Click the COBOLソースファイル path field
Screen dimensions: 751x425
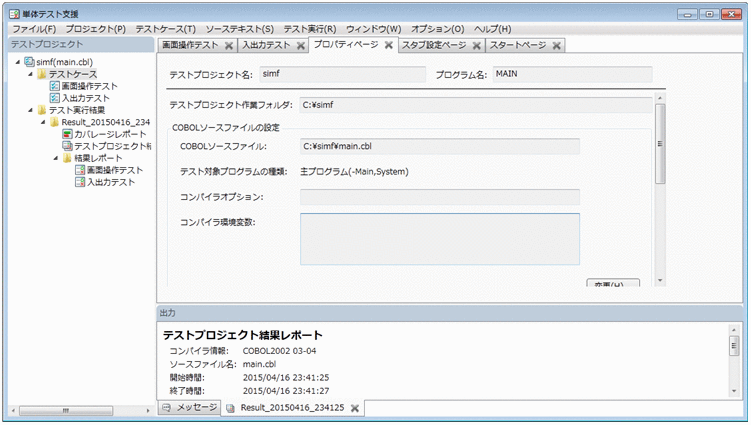point(440,146)
